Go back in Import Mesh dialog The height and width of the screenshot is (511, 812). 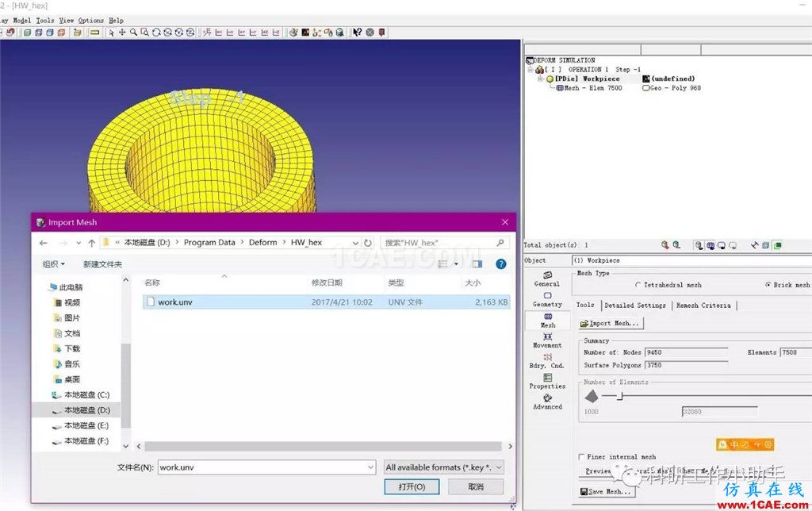click(x=44, y=243)
